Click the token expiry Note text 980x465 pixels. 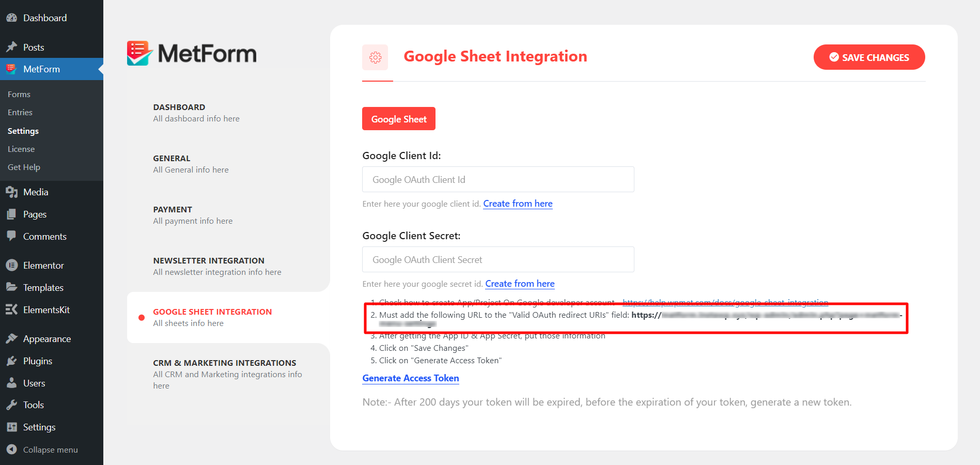607,402
